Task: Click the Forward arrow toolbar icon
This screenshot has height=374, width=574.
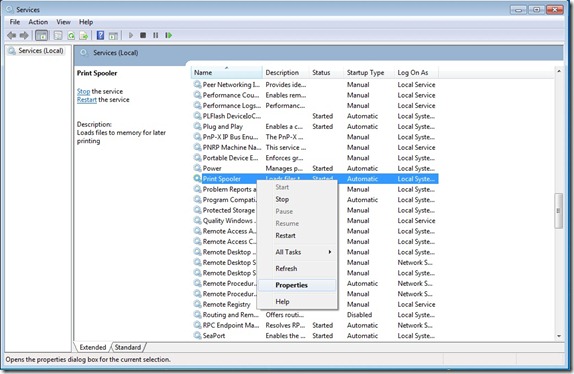Action: 24,35
